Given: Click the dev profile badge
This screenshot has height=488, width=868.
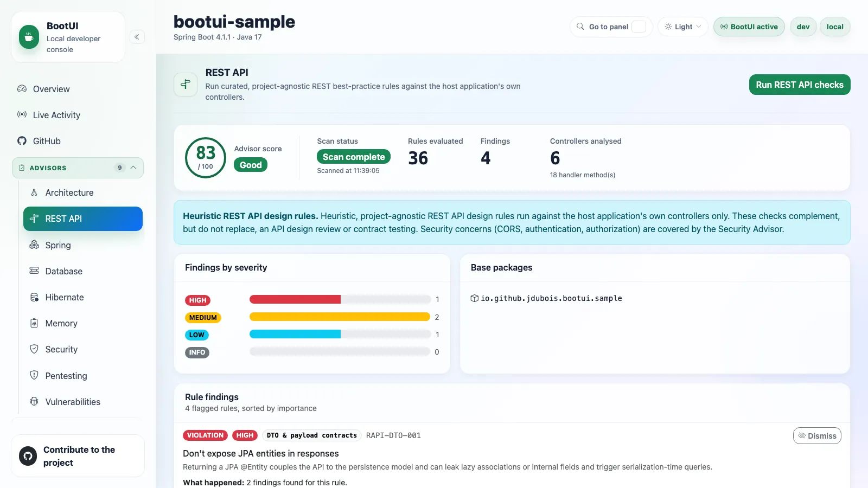Looking at the screenshot, I should [x=803, y=27].
